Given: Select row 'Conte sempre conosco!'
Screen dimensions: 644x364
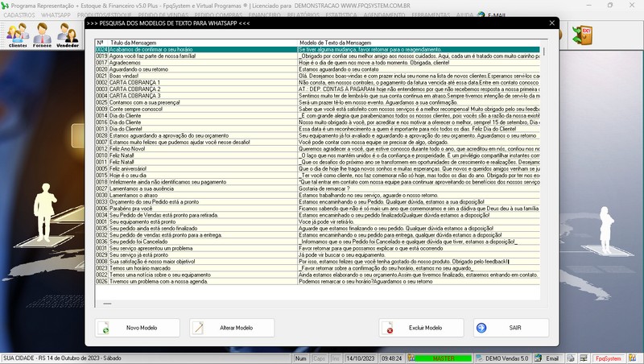Looking at the screenshot, I should coord(317,109).
